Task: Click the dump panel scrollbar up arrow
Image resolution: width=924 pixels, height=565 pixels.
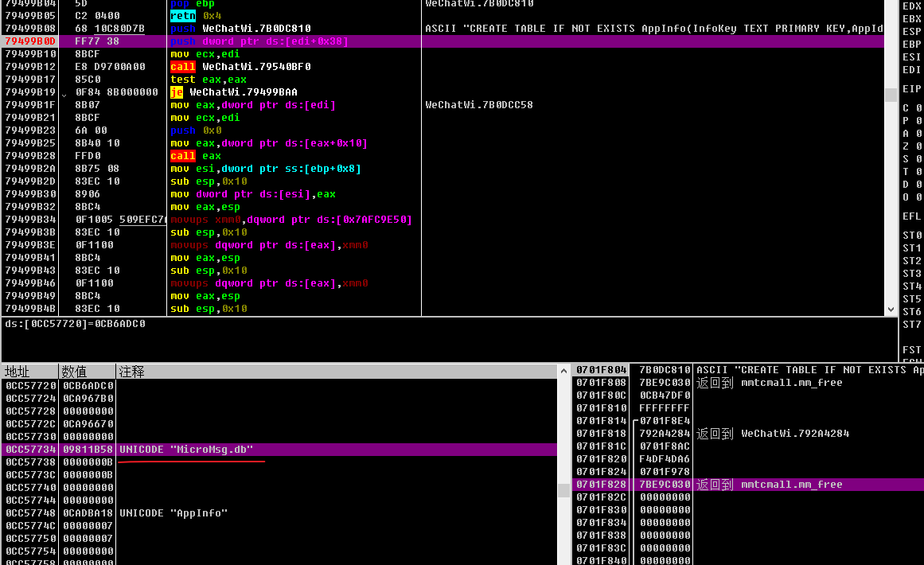Action: pyautogui.click(x=564, y=370)
